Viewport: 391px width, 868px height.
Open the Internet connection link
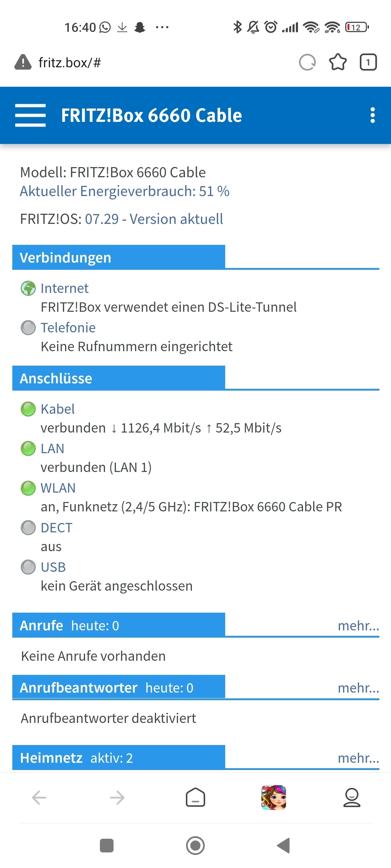[64, 288]
